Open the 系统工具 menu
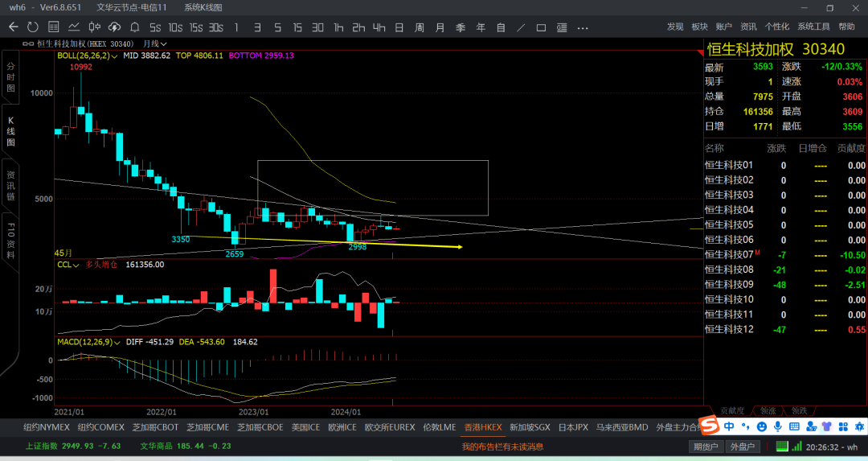 (x=813, y=27)
